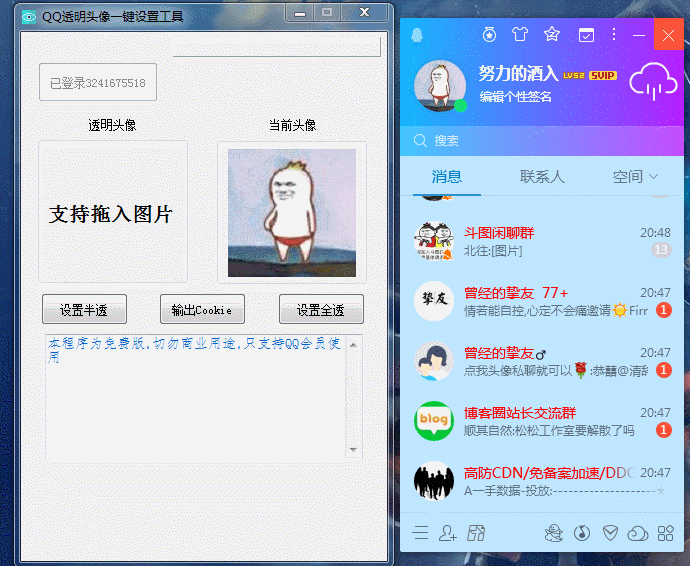This screenshot has height=566, width=690.
Task: Minimize the QQ main panel
Action: point(639,35)
